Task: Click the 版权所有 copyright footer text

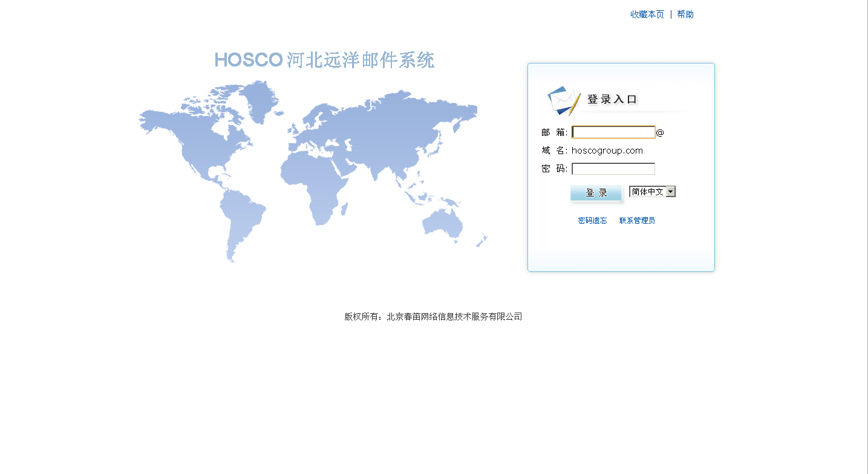Action: coord(433,317)
